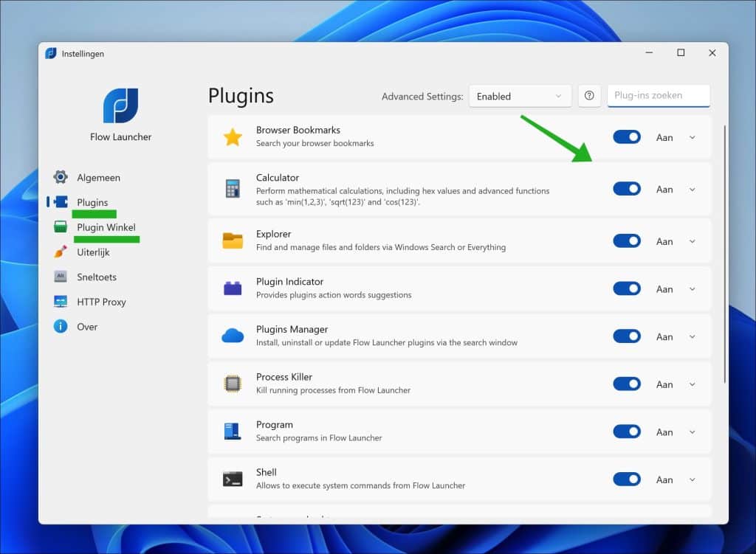Click the monitor icon beside HTTP Proxy
756x554 pixels.
click(x=61, y=302)
